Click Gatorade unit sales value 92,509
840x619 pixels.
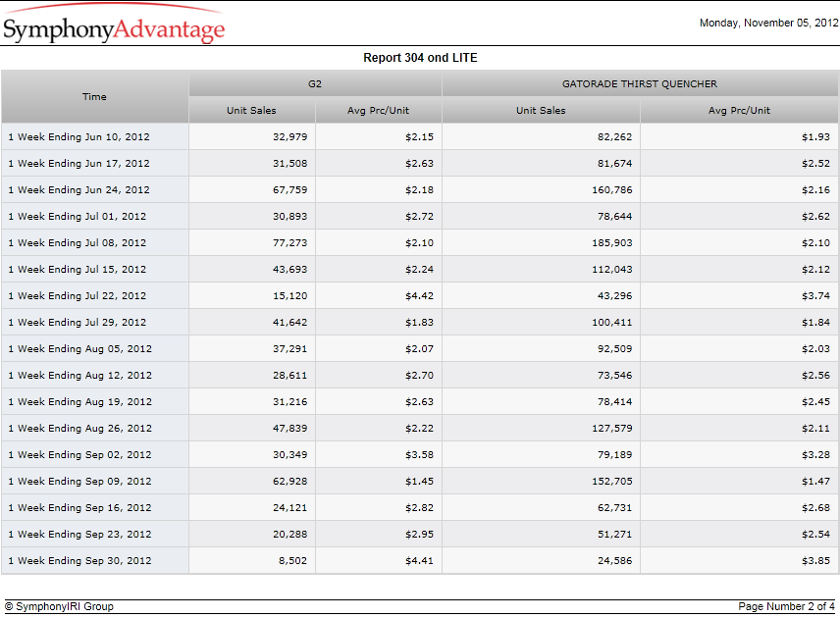tap(615, 349)
